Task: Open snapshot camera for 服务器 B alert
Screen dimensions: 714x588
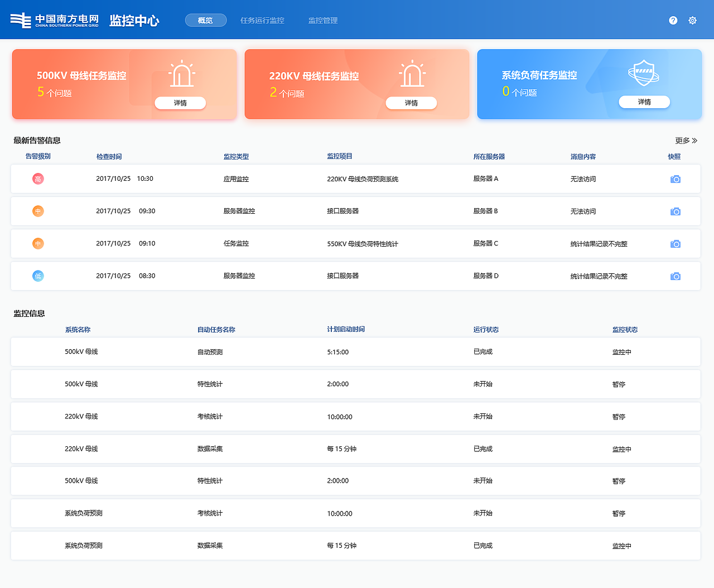Action: click(676, 211)
